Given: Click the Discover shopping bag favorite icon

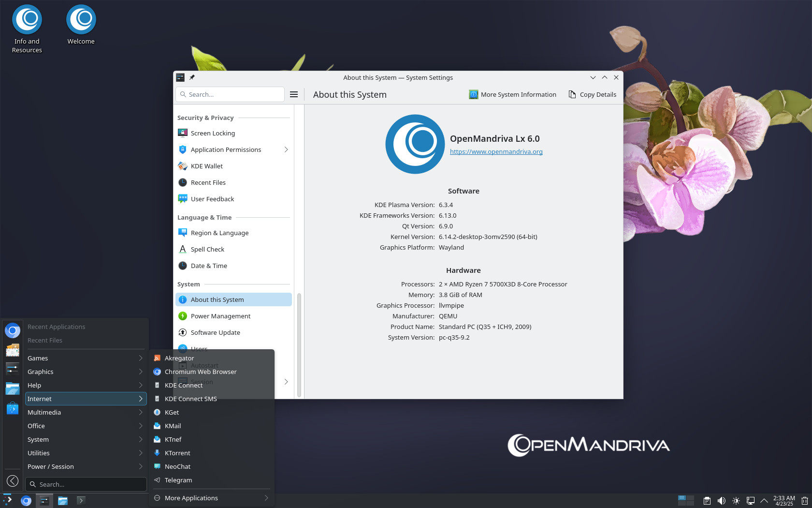Looking at the screenshot, I should (13, 408).
